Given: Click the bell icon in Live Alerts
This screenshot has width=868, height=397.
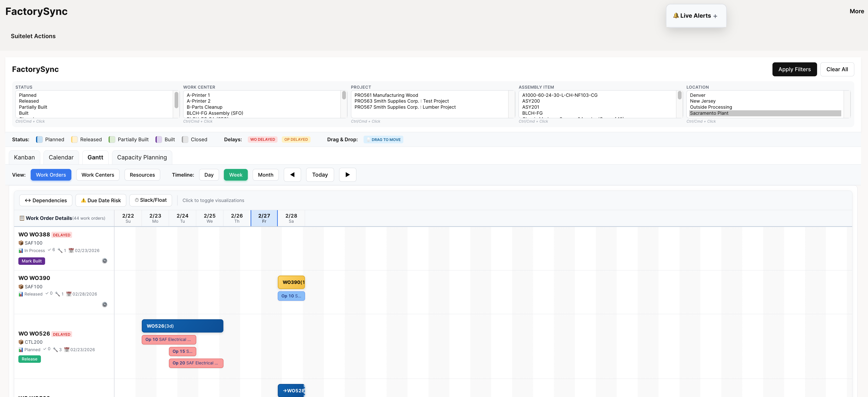Looking at the screenshot, I should tap(676, 16).
